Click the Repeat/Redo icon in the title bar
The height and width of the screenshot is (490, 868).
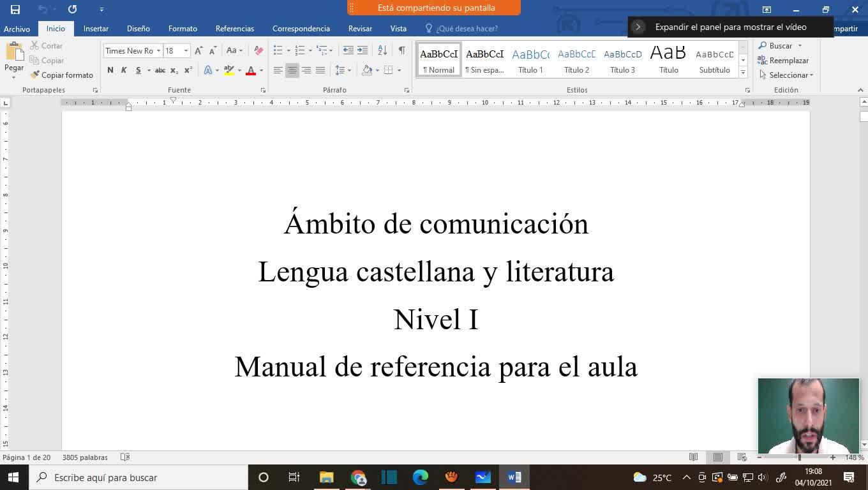click(x=72, y=9)
